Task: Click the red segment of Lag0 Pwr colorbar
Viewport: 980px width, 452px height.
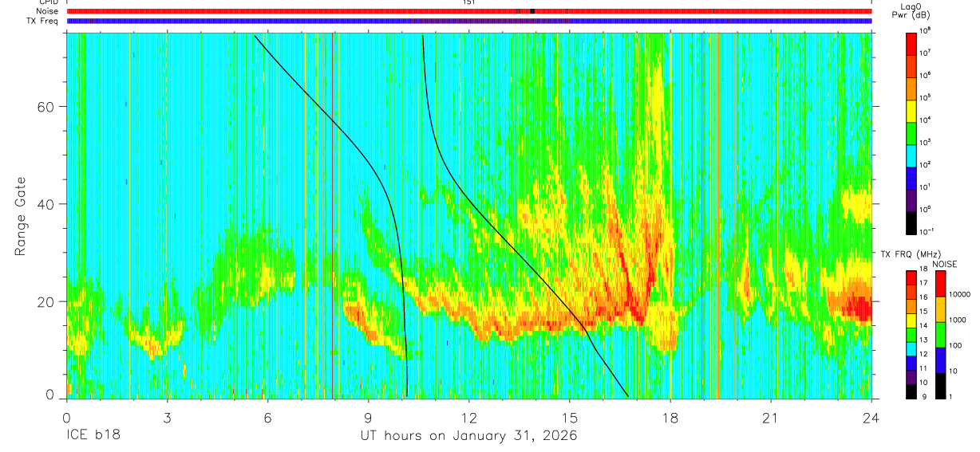Action: point(911,42)
